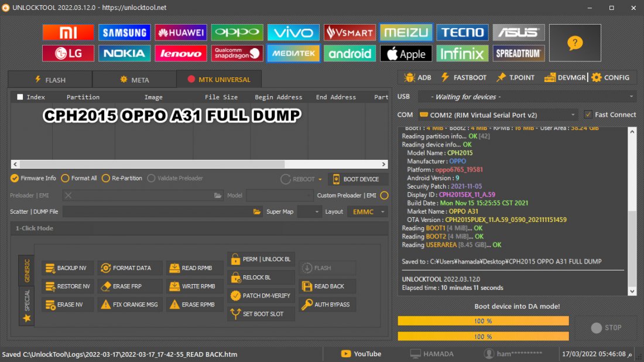
Task: Click the partition table horizontal scrollbar
Action: 199,165
